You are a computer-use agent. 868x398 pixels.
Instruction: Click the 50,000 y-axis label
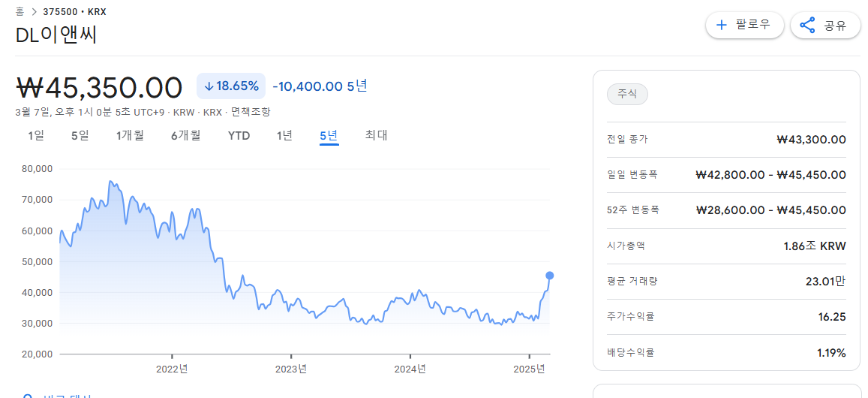(x=37, y=261)
